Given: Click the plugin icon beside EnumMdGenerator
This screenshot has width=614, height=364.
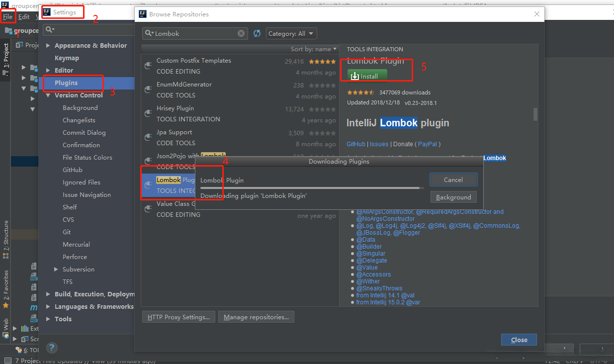Looking at the screenshot, I should (x=148, y=90).
